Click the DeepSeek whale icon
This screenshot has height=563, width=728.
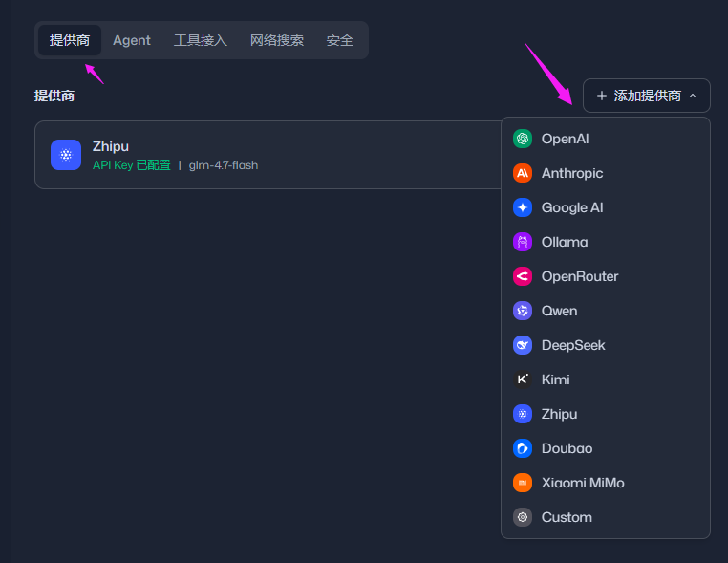click(523, 345)
